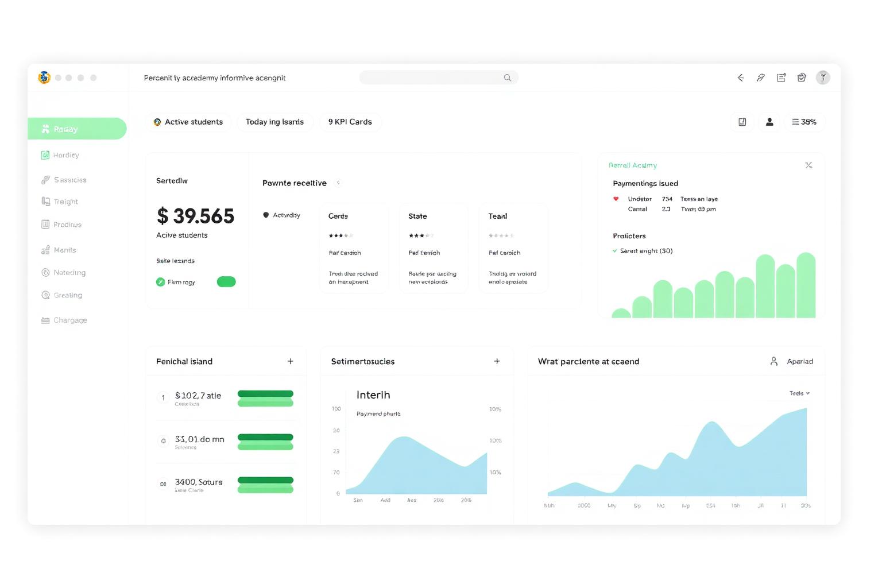
Task: Close the Rerrall Acalmy panel
Action: [x=808, y=165]
